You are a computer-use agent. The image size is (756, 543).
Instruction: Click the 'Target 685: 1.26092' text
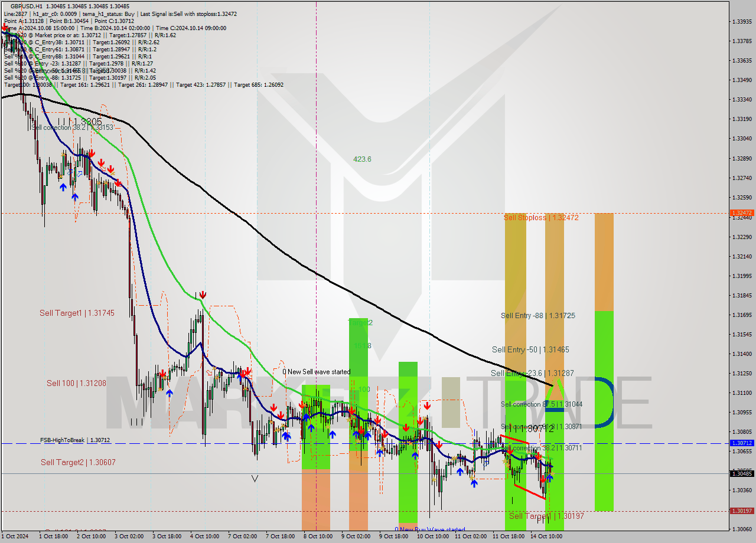[x=259, y=84]
